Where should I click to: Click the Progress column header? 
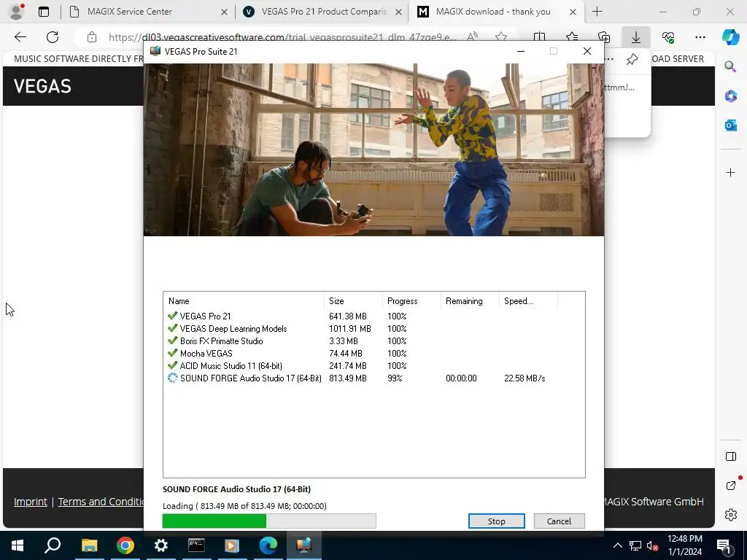pos(411,301)
